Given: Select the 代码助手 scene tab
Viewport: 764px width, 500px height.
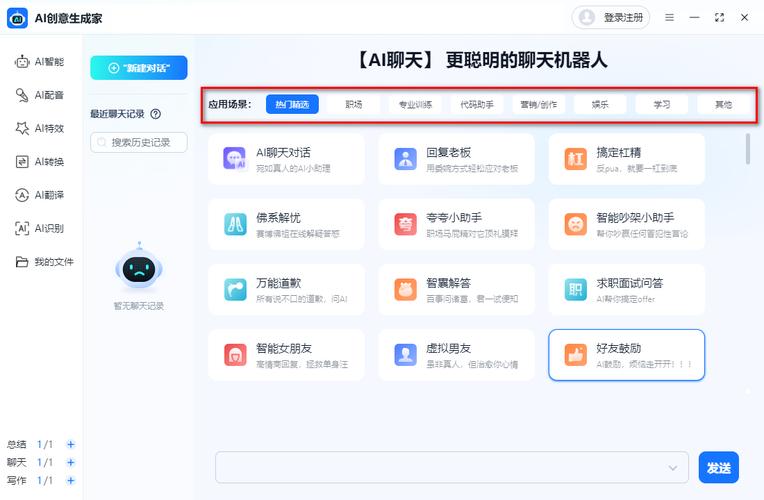Looking at the screenshot, I should [x=477, y=104].
